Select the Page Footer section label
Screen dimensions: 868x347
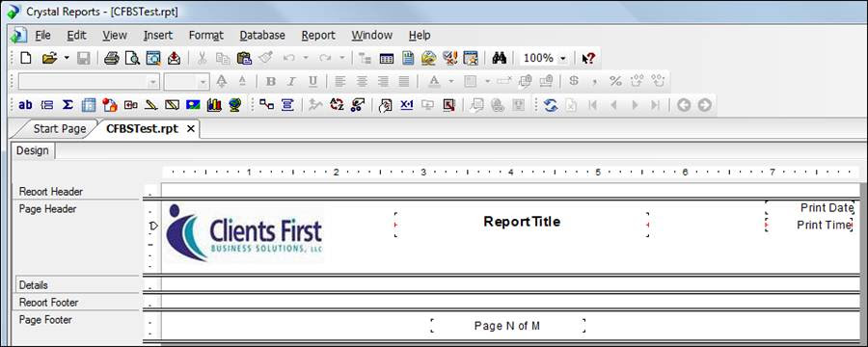(45, 319)
